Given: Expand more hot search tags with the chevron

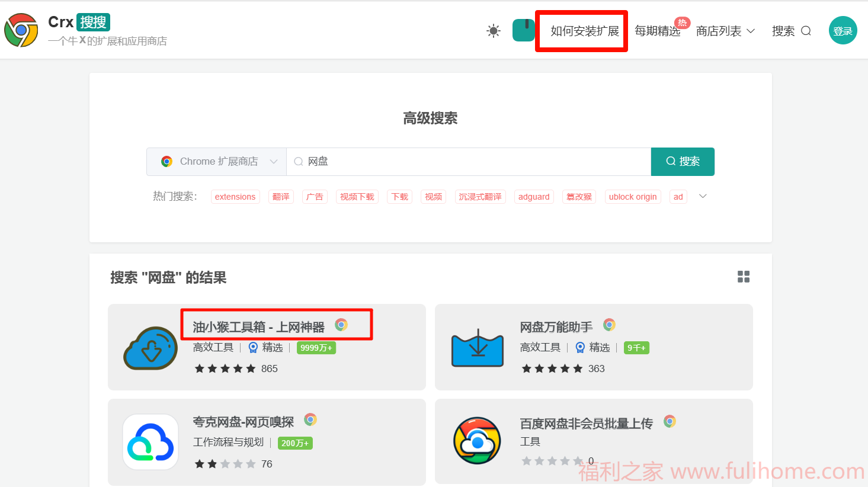Looking at the screenshot, I should point(703,196).
